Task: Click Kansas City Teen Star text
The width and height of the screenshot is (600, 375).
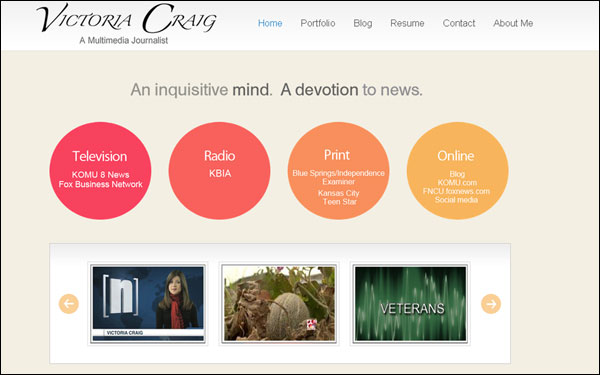Action: point(339,197)
